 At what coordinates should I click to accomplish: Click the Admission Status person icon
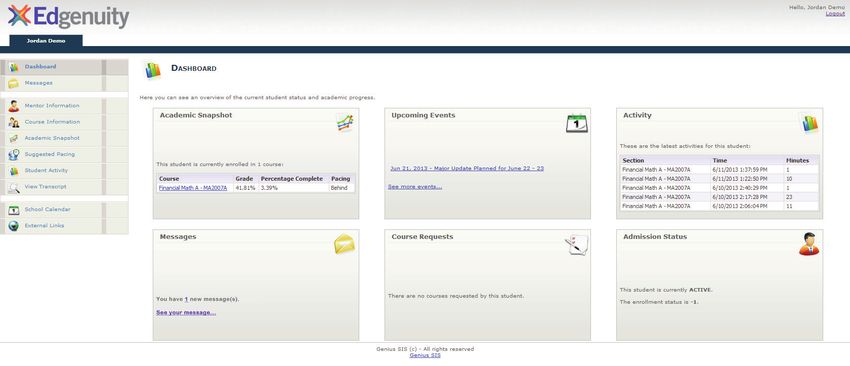(809, 244)
